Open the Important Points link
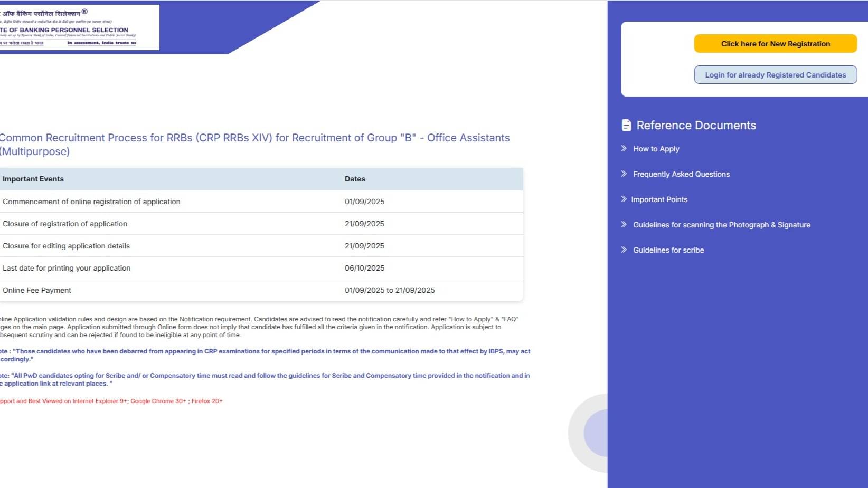Image resolution: width=868 pixels, height=488 pixels. tap(659, 199)
